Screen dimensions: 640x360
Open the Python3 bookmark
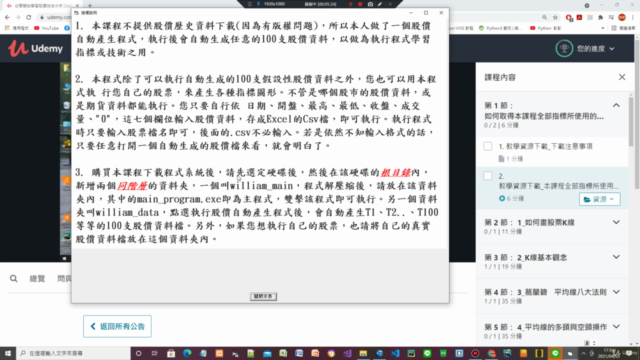click(x=500, y=28)
